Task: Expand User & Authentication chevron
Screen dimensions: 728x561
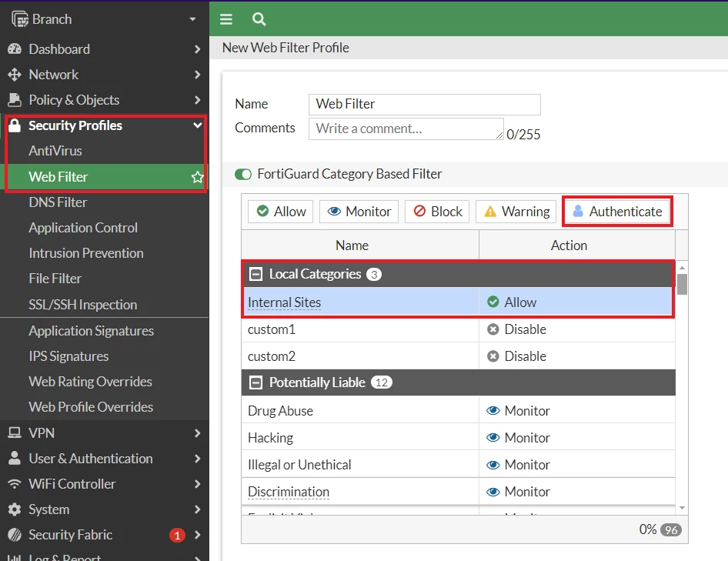Action: (197, 459)
